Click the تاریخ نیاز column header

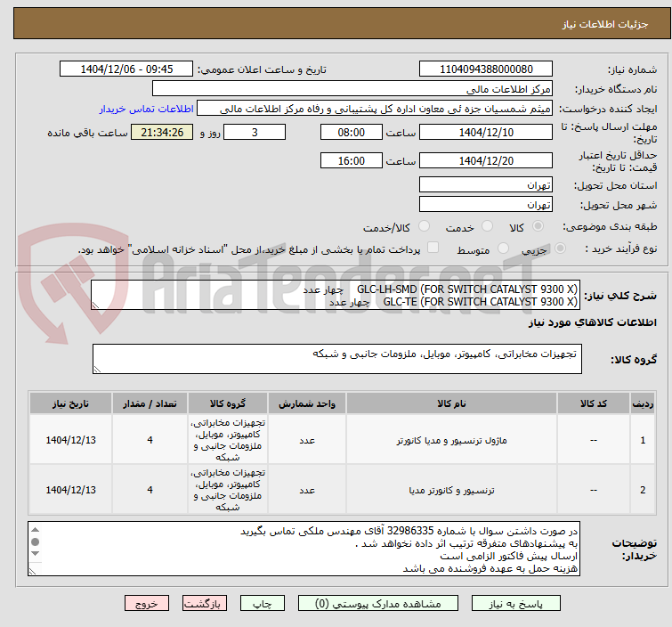[70, 403]
